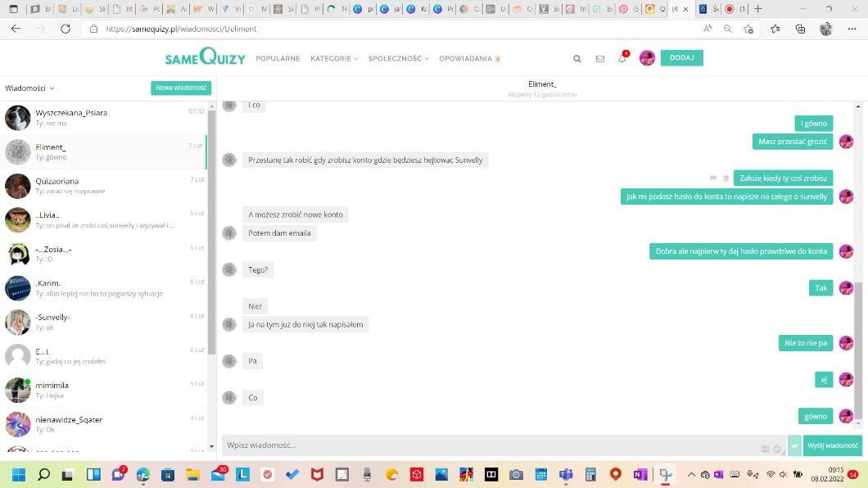Click the search magnifier icon in header

[x=577, y=59]
